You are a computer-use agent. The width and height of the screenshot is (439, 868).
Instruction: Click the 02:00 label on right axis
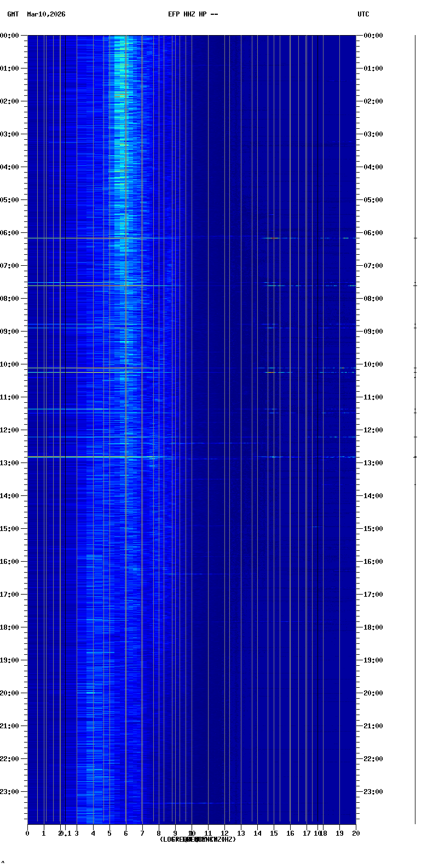tap(373, 101)
